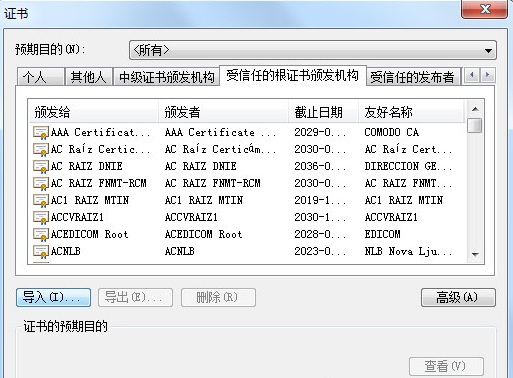Click the 2019-1... expiry date cell
Image resolution: width=513 pixels, height=378 pixels.
[320, 201]
